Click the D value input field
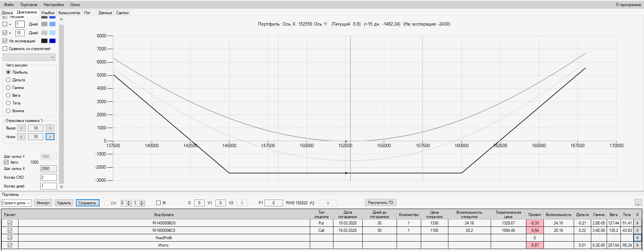Viewport: 644px width, 251px height. (x=199, y=203)
